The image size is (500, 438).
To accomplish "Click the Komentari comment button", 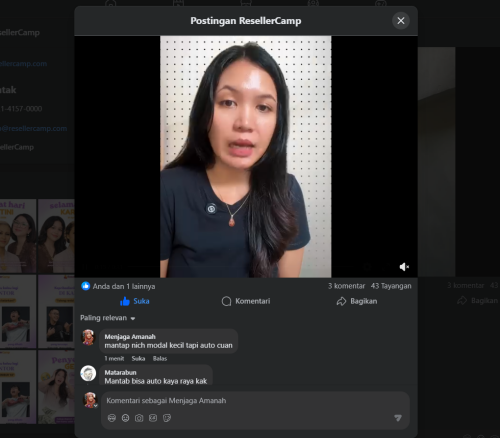I will point(246,301).
